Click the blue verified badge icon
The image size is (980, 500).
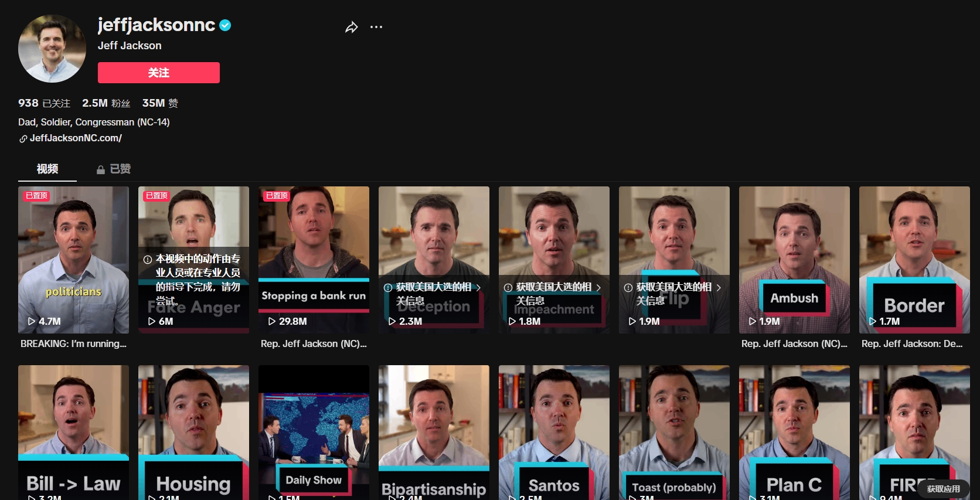[x=225, y=25]
